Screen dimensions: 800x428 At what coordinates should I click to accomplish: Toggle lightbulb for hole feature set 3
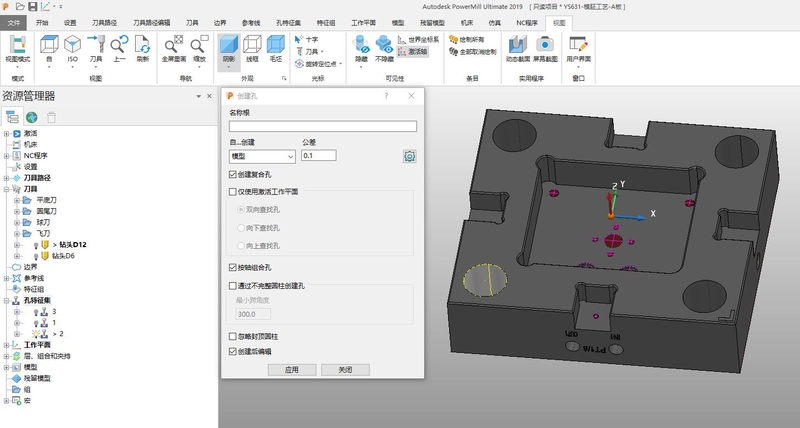tap(36, 312)
